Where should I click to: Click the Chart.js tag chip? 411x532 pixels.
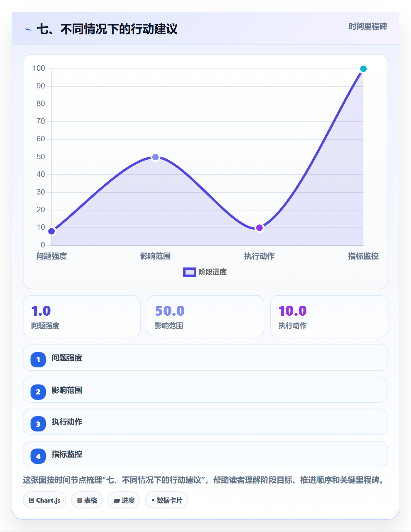pos(45,500)
